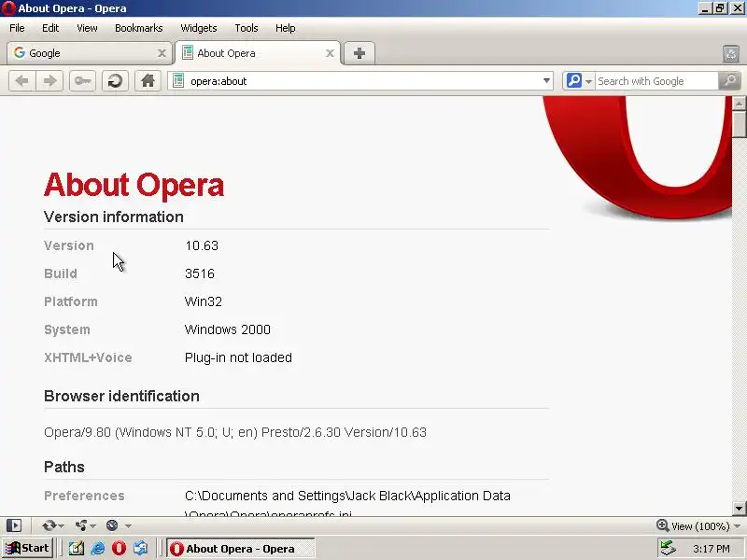Click the Opera/9.80 browser identification string
The image size is (747, 560).
click(235, 432)
